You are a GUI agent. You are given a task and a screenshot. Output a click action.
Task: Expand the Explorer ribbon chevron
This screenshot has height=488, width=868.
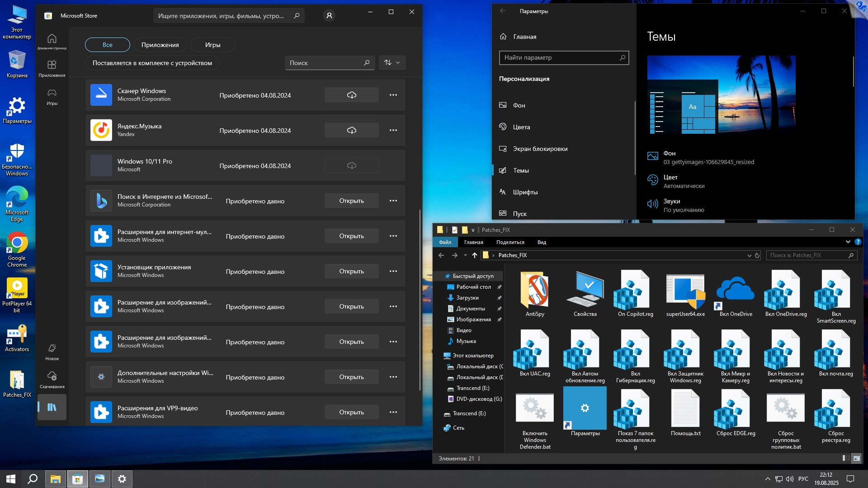tap(848, 242)
